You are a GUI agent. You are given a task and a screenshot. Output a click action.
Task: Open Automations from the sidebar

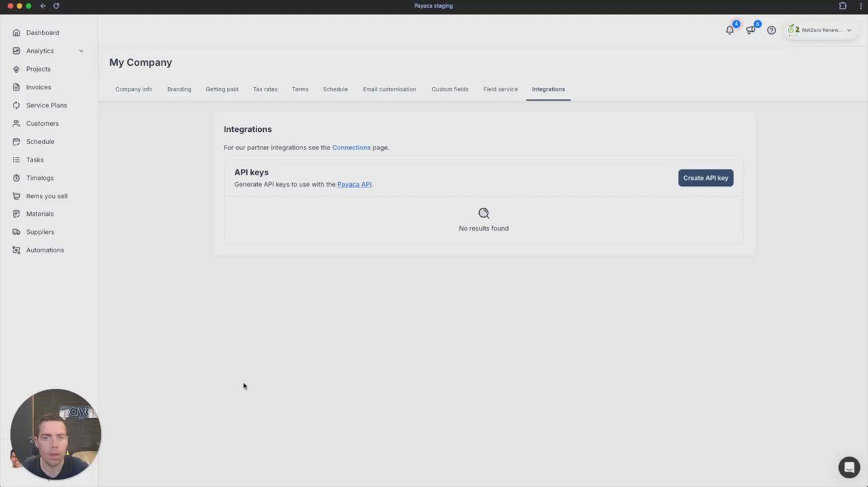coord(45,250)
